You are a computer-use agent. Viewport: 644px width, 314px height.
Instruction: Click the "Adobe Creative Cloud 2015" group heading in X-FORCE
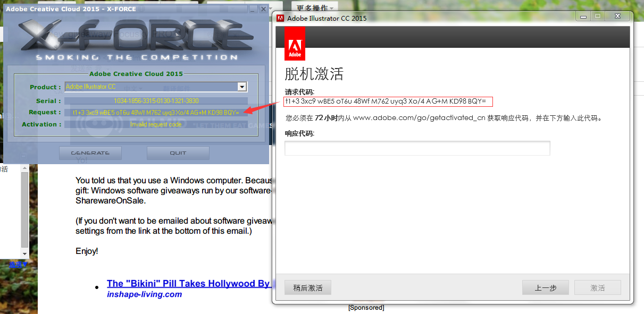pyautogui.click(x=136, y=74)
